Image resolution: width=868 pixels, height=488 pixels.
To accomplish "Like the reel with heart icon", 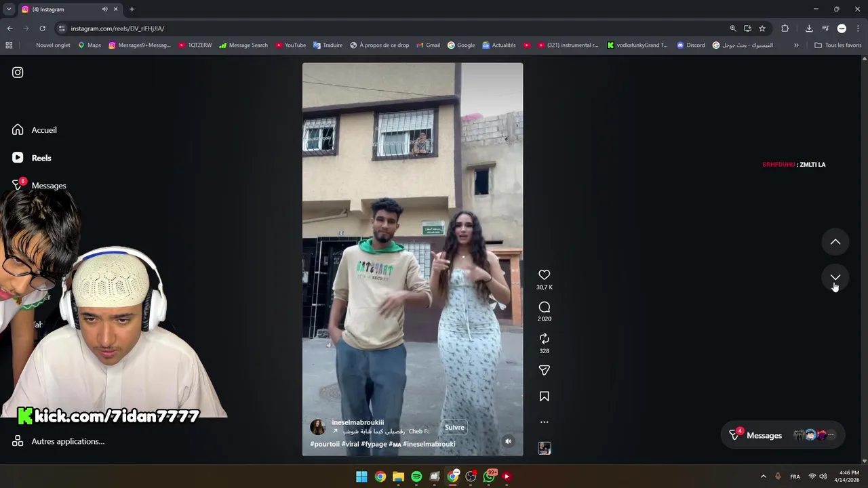I will pyautogui.click(x=544, y=274).
